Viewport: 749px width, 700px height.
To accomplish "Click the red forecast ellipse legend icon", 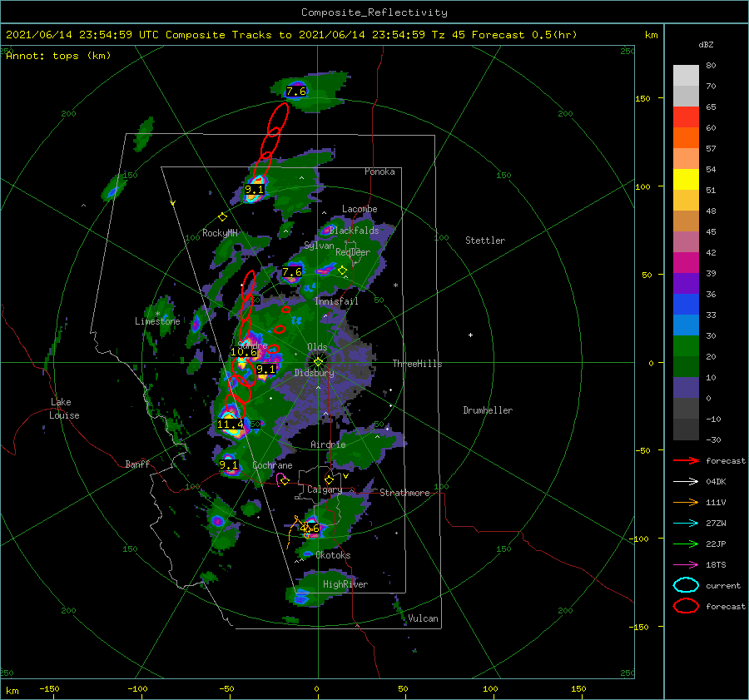I will pyautogui.click(x=686, y=606).
